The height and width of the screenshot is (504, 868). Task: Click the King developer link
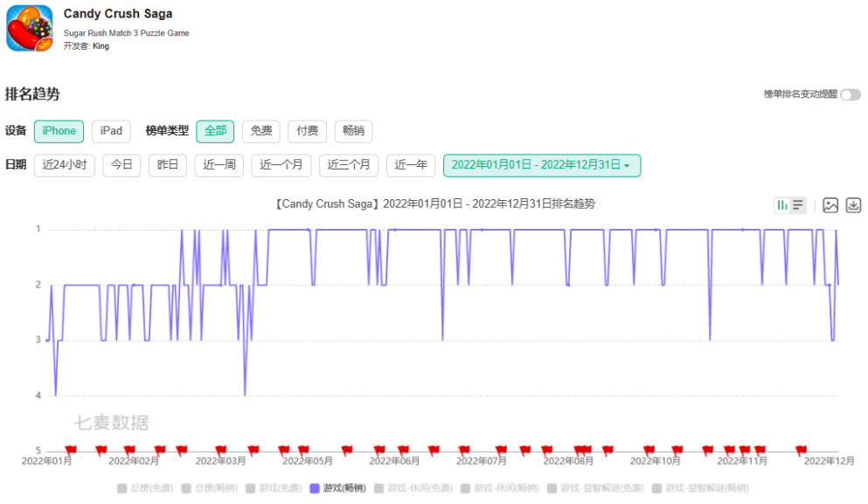(100, 46)
